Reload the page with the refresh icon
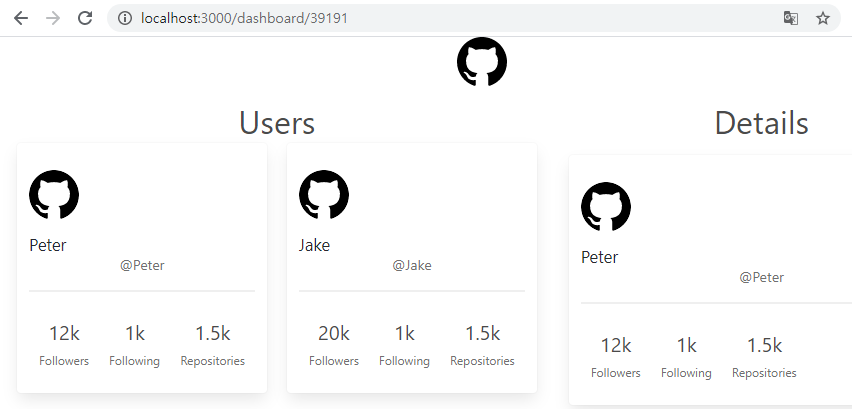Viewport: 852px width, 409px height. 85,18
